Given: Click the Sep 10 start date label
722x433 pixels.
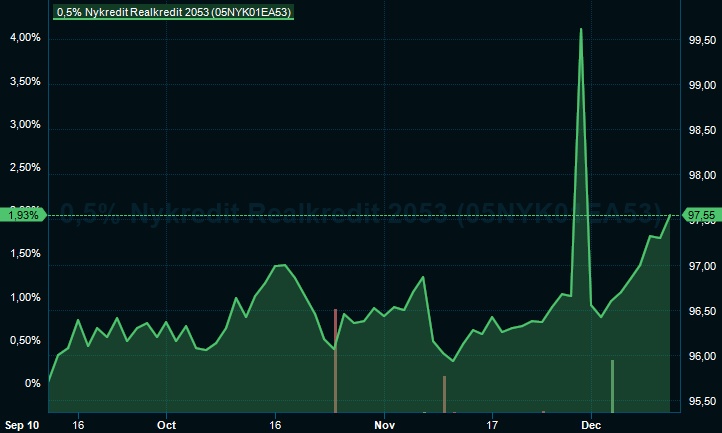Looking at the screenshot, I should (x=21, y=424).
